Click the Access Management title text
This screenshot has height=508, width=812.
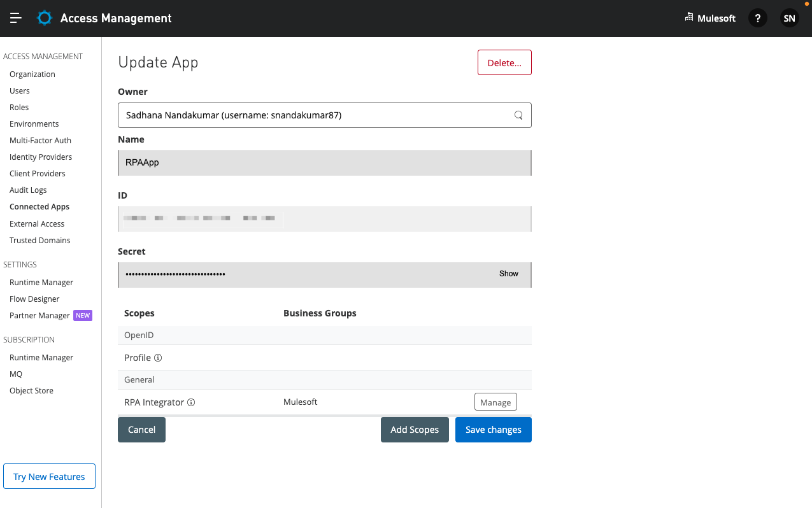(x=116, y=18)
